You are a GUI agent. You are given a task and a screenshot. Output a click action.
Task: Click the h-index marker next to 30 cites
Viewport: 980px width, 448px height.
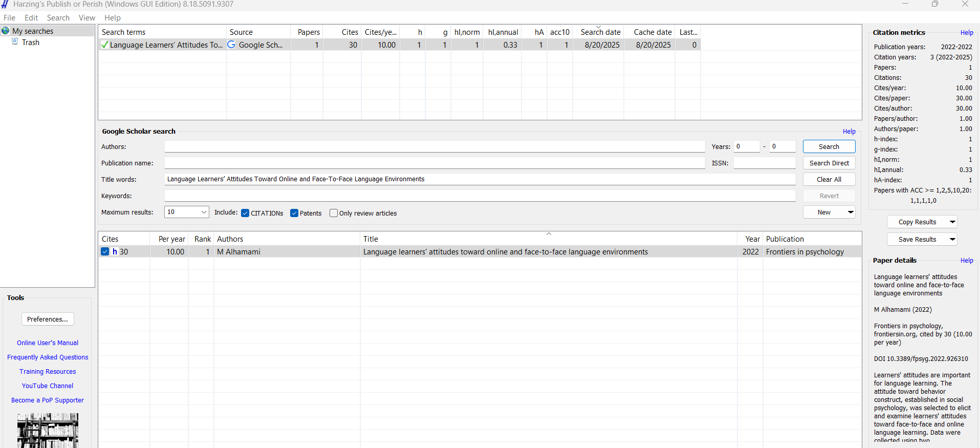[115, 252]
